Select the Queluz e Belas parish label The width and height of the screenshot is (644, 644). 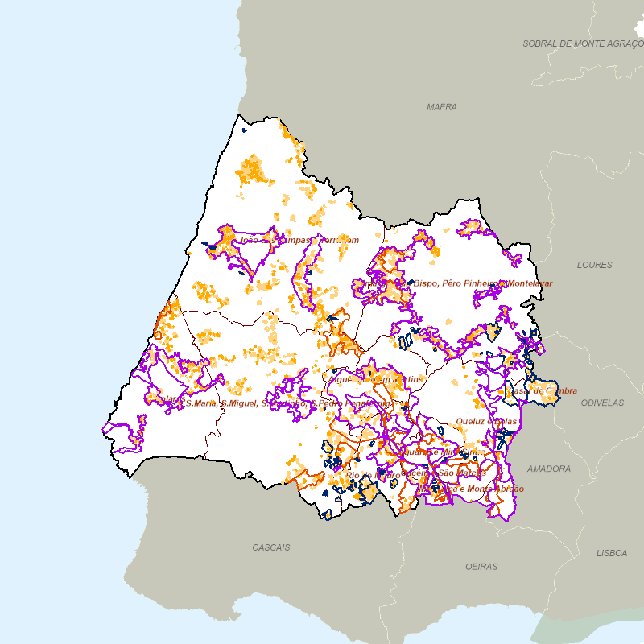pyautogui.click(x=485, y=421)
